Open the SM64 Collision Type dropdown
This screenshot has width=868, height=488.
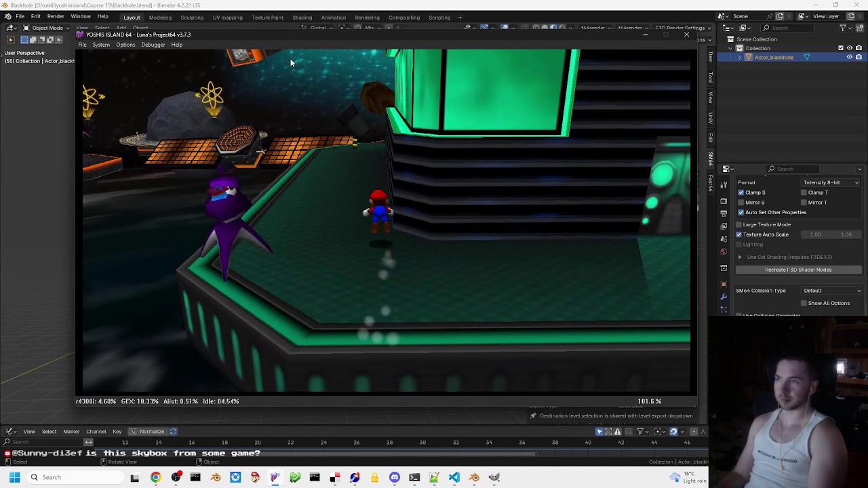pos(831,291)
